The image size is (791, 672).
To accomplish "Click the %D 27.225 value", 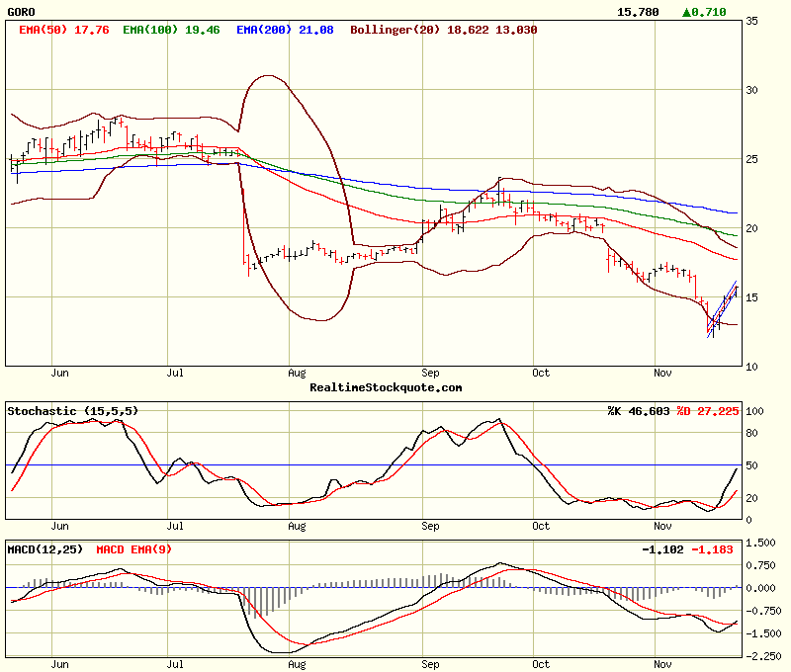I will [x=707, y=411].
